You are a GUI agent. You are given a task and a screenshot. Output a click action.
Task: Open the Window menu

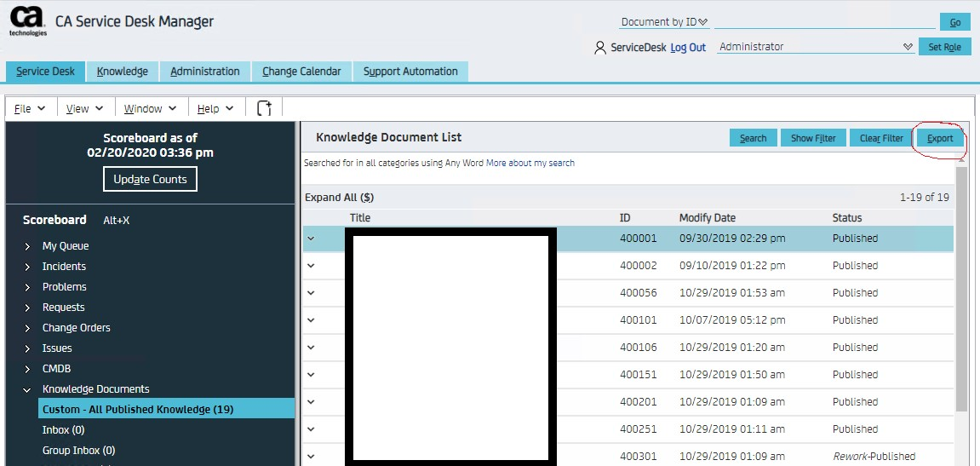click(x=150, y=108)
